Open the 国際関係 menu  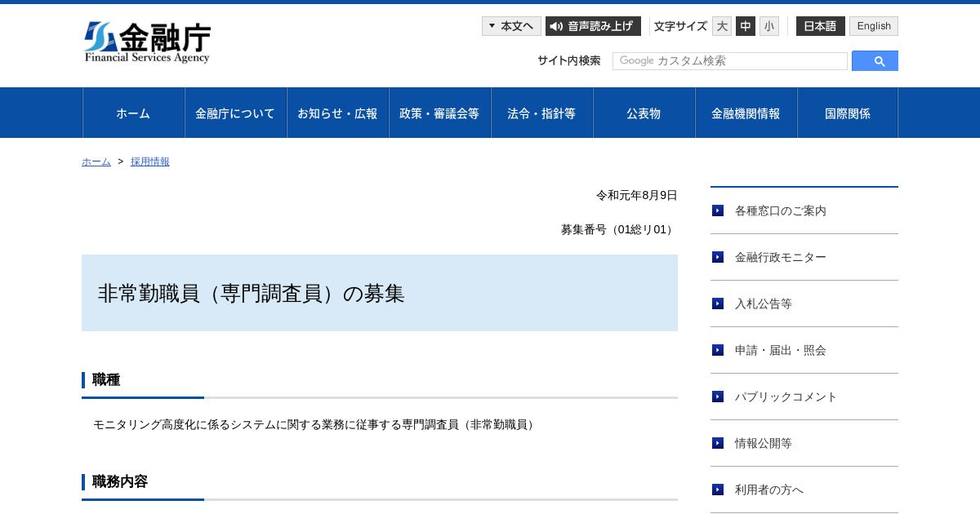[x=848, y=113]
